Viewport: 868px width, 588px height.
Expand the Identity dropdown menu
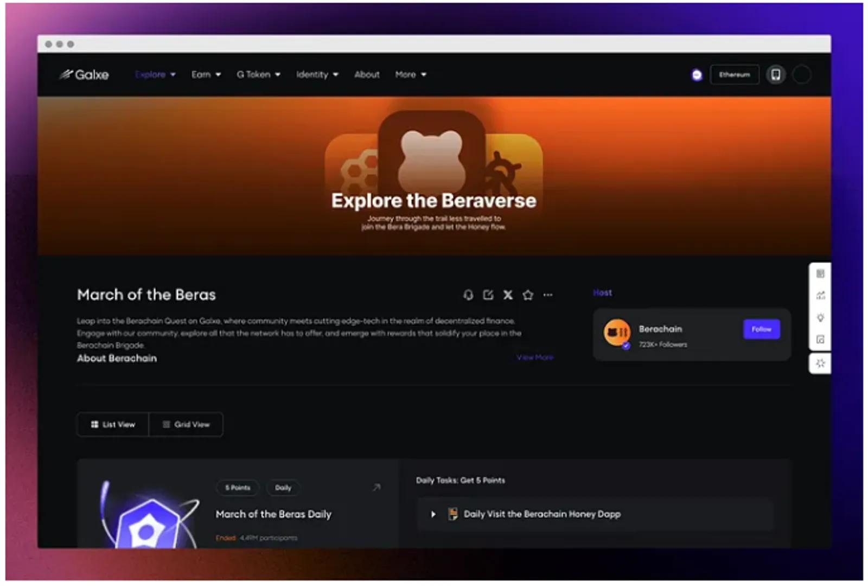click(317, 74)
